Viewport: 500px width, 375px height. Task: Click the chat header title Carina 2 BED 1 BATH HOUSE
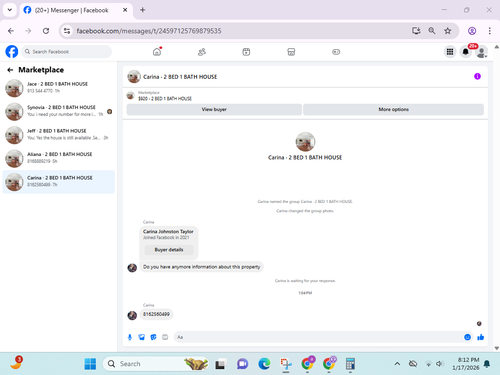click(x=180, y=77)
